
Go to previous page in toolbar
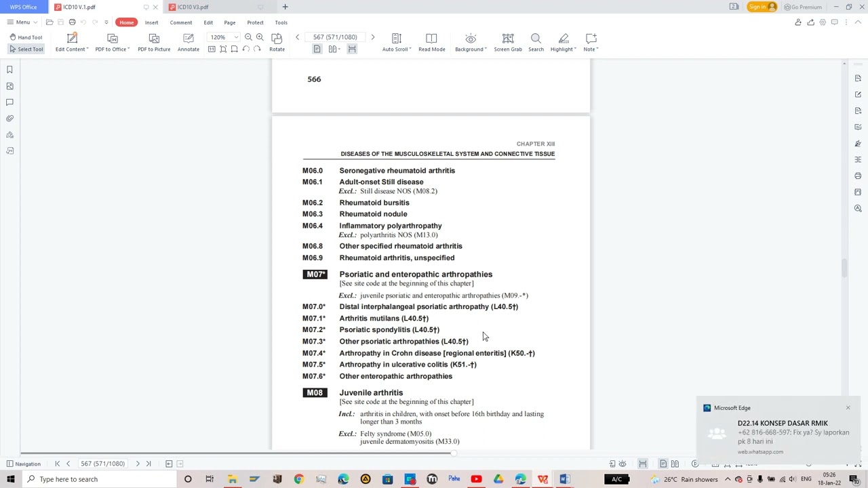pyautogui.click(x=297, y=37)
